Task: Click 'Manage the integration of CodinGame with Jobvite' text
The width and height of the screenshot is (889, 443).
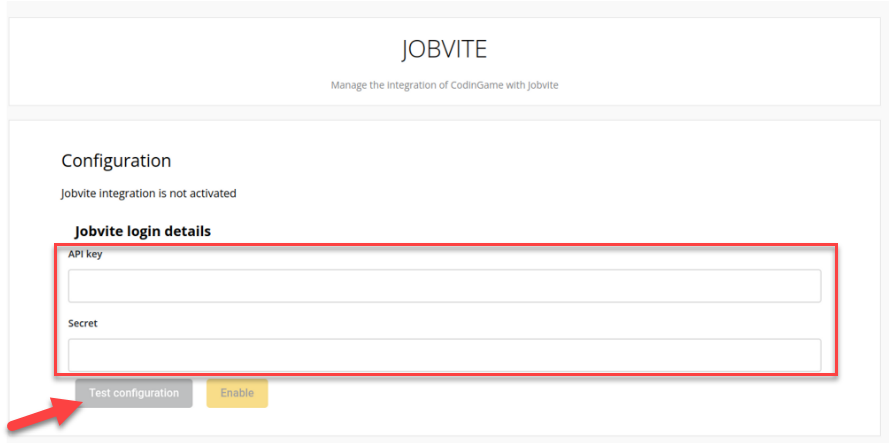Action: tap(444, 86)
